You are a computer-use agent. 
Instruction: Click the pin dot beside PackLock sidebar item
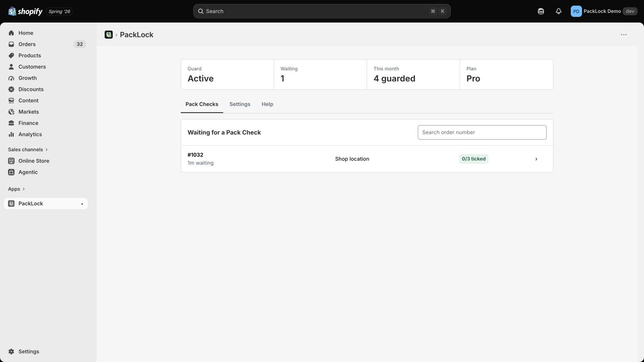[82, 204]
